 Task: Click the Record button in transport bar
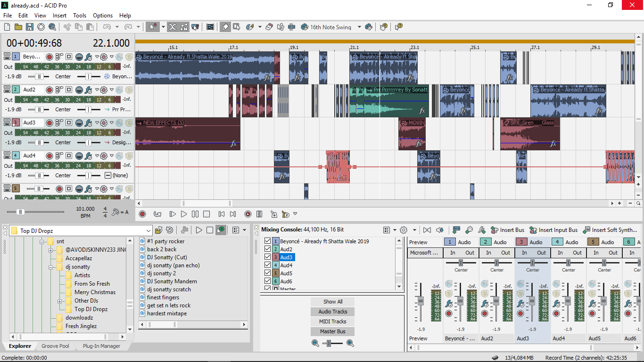click(x=143, y=214)
